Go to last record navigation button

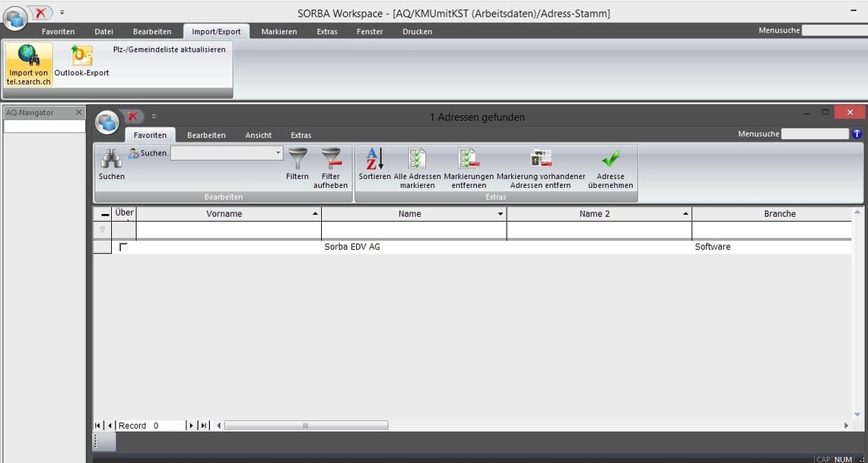204,426
